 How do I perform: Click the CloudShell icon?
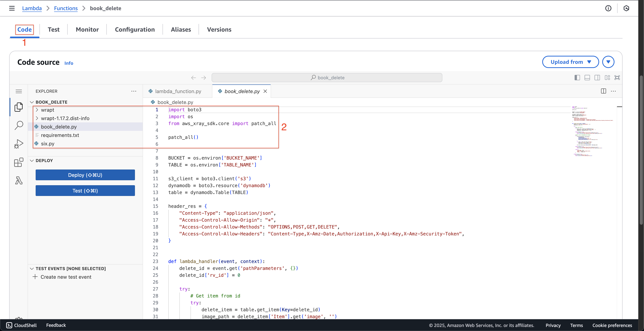point(9,325)
